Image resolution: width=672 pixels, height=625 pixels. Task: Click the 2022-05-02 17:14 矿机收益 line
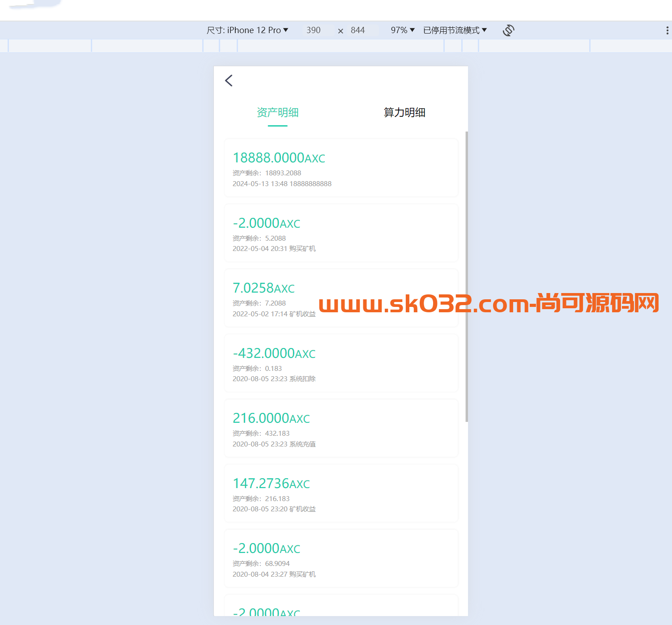(274, 314)
